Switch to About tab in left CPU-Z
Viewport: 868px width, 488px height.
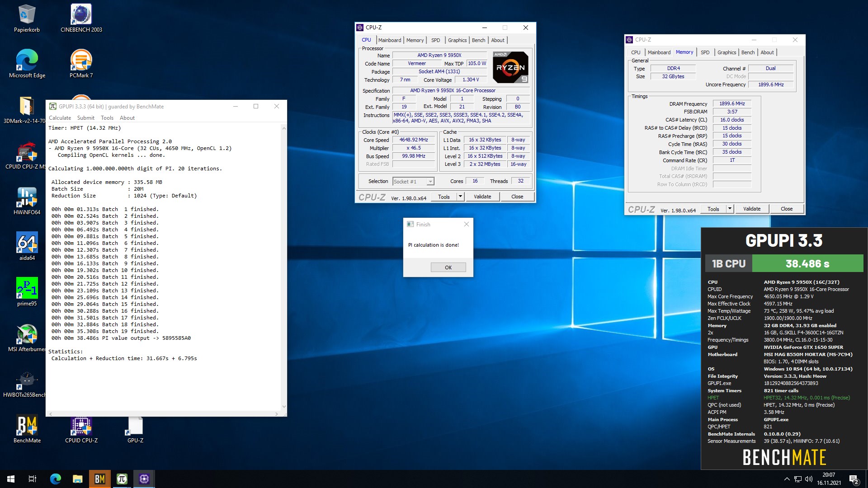[x=498, y=40]
